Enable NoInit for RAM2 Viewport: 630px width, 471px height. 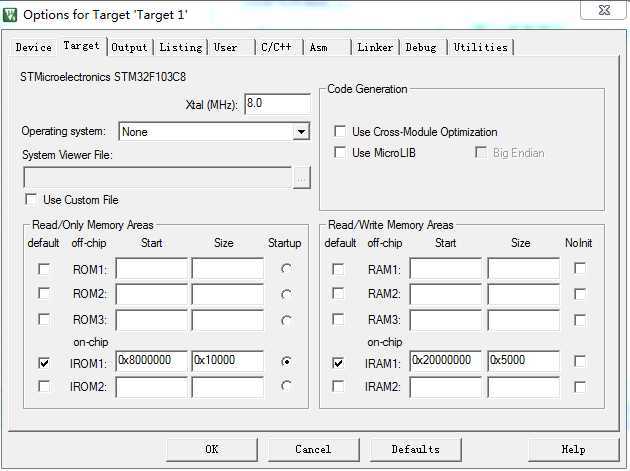click(580, 294)
